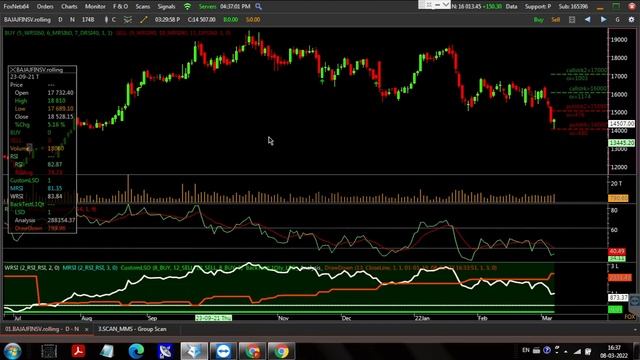The image size is (640, 360).
Task: Close the 01.BAJAJFINSV.rolling tab
Action: [87, 329]
